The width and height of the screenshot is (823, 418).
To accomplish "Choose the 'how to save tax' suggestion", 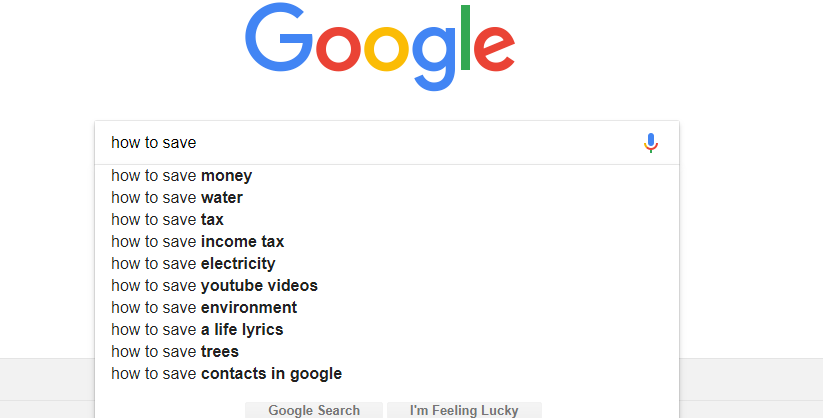I will point(387,220).
